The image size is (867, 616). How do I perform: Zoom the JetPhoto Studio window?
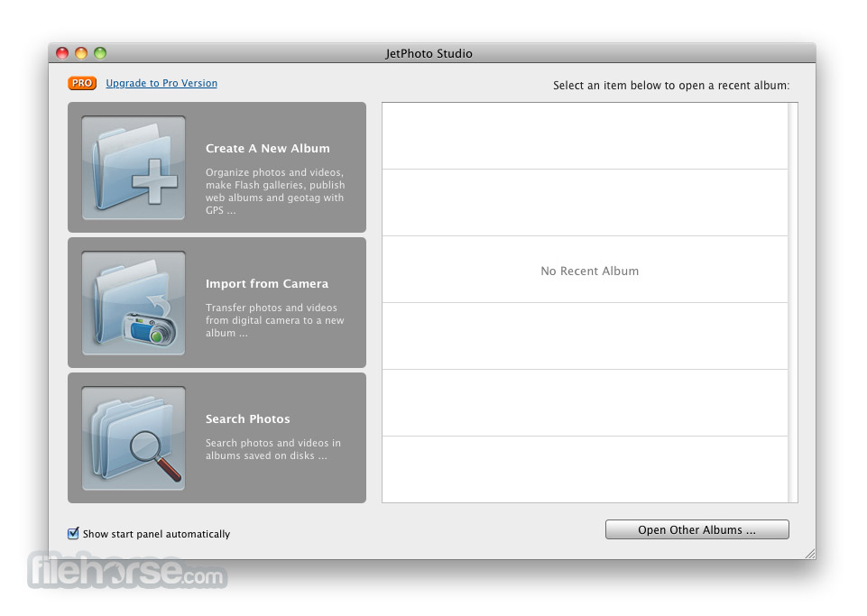(x=100, y=53)
